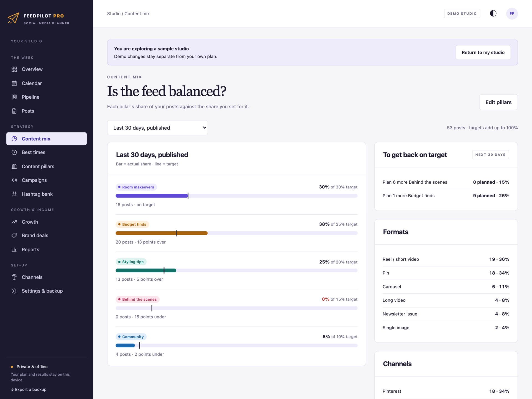The width and height of the screenshot is (532, 399).
Task: Click the Budget finds progress bar
Action: point(236,233)
